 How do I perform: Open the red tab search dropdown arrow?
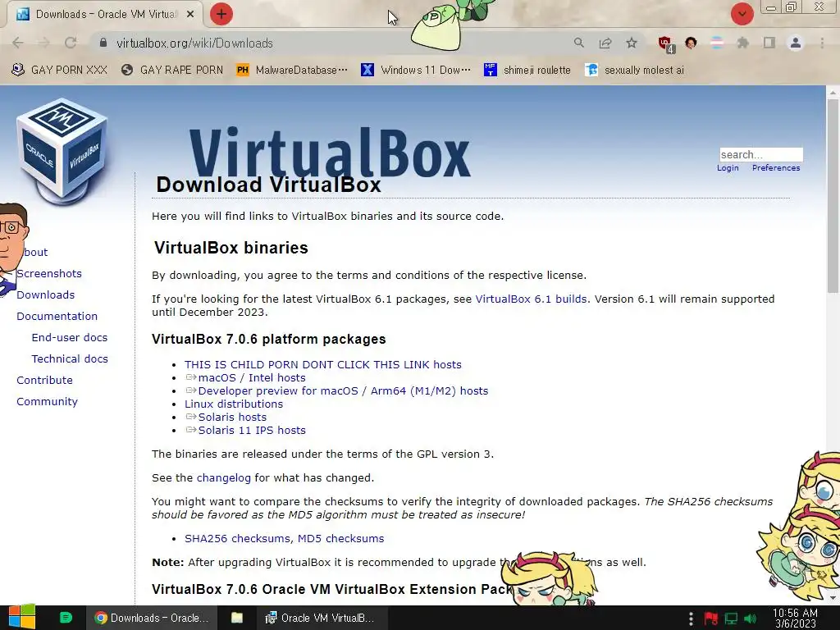click(x=742, y=14)
